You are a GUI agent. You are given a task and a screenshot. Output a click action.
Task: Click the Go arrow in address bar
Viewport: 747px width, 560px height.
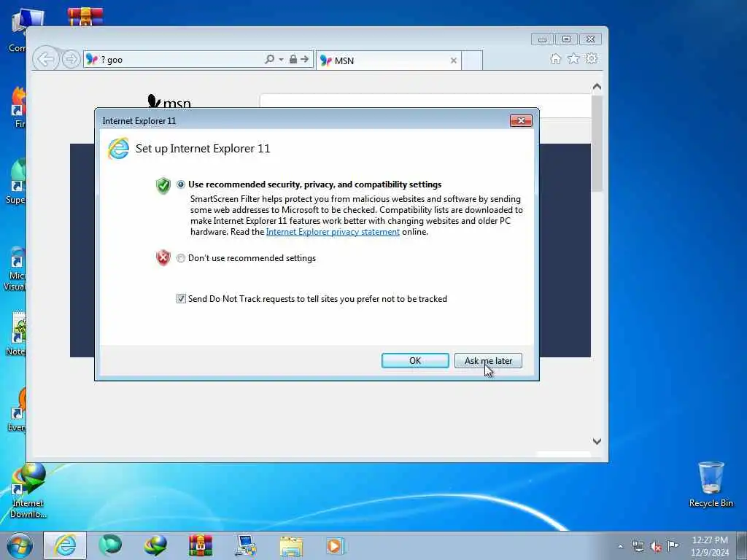(x=305, y=59)
